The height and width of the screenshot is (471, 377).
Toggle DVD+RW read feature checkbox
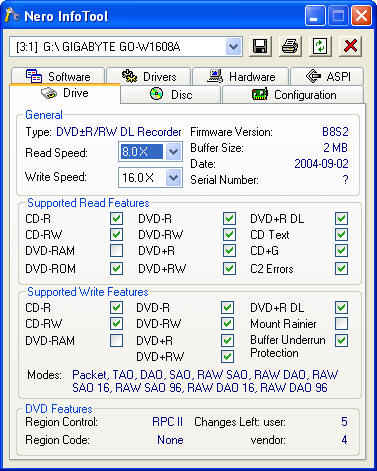(x=229, y=268)
